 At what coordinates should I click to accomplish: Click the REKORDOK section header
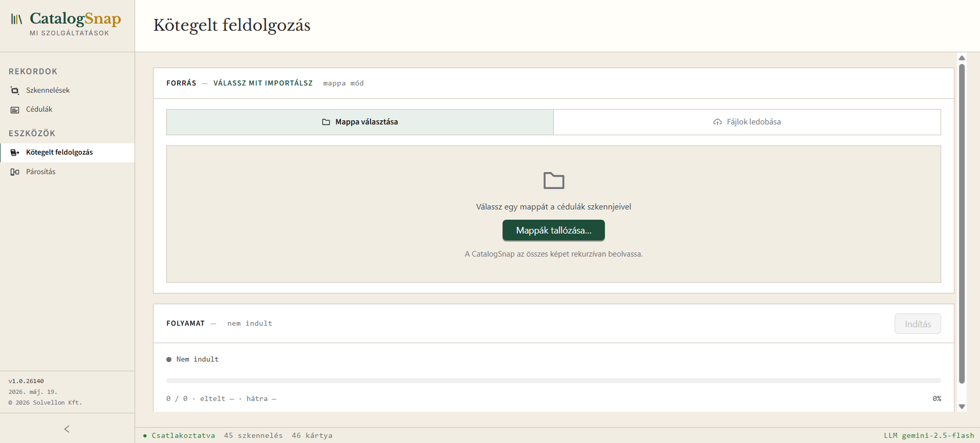(x=33, y=72)
